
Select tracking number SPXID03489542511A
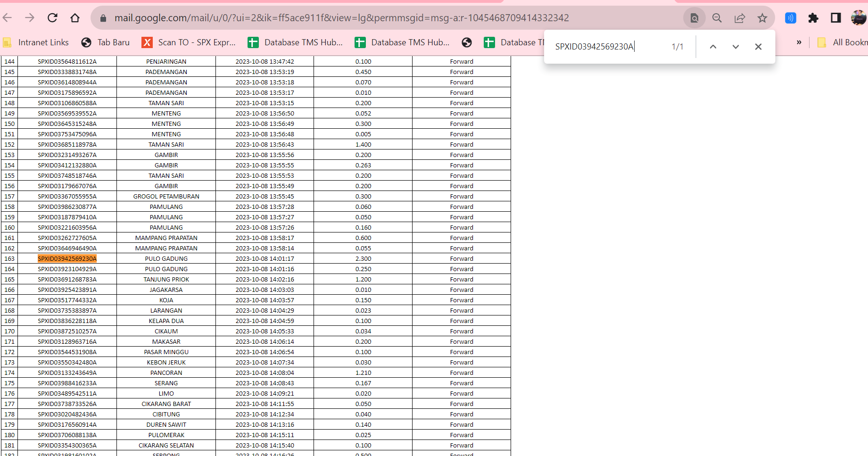pyautogui.click(x=67, y=393)
